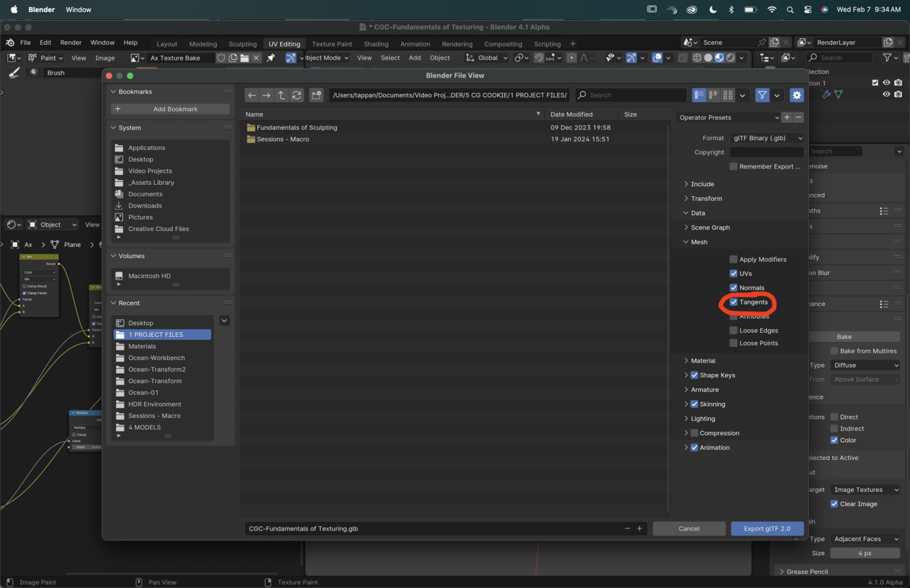
Task: Pin the Ax Texture Bake image
Action: [271, 58]
